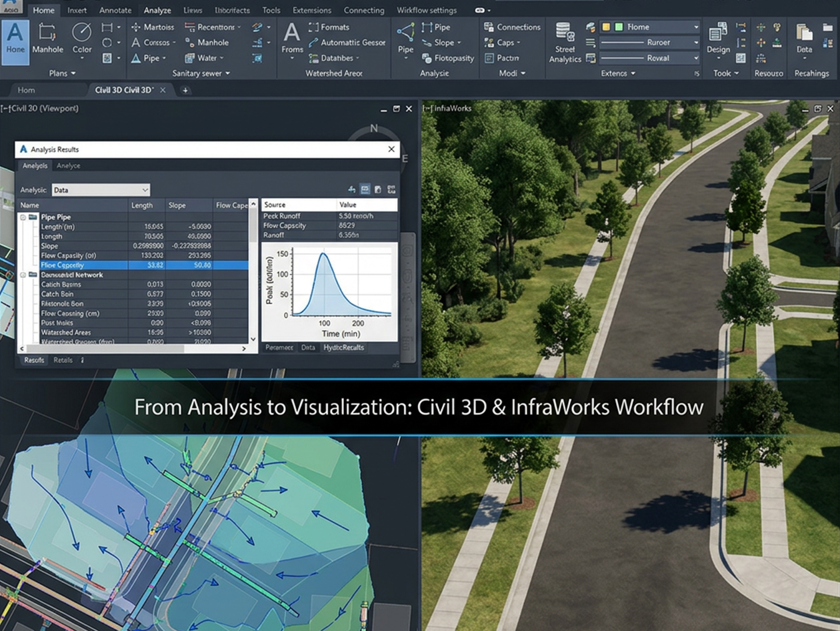Click the Water tool in Sanitary sewer panel
Viewport: 840px width, 631px height.
pyautogui.click(x=203, y=58)
